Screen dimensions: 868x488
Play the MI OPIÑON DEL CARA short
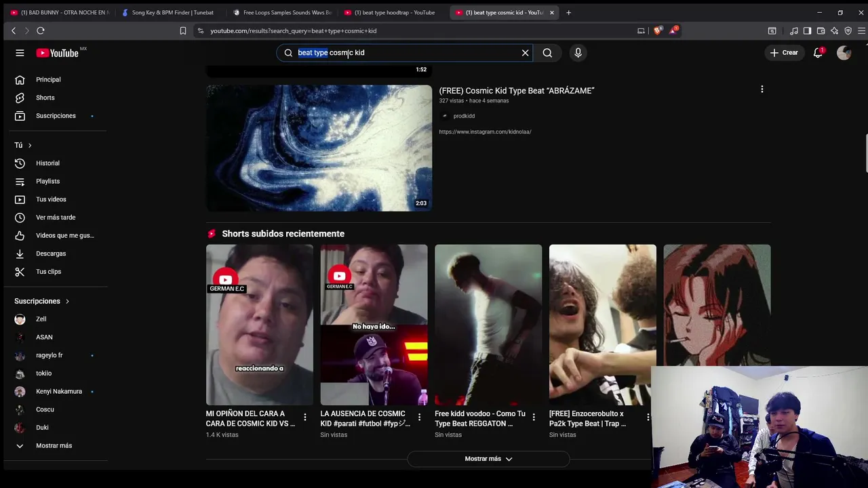tap(260, 325)
